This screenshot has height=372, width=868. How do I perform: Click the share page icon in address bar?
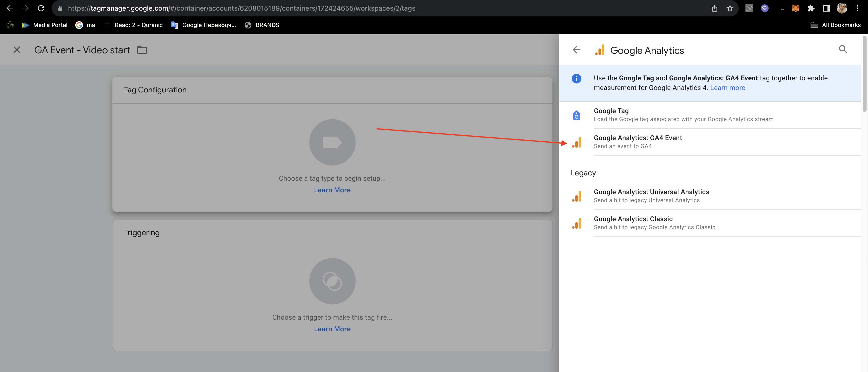[x=714, y=8]
